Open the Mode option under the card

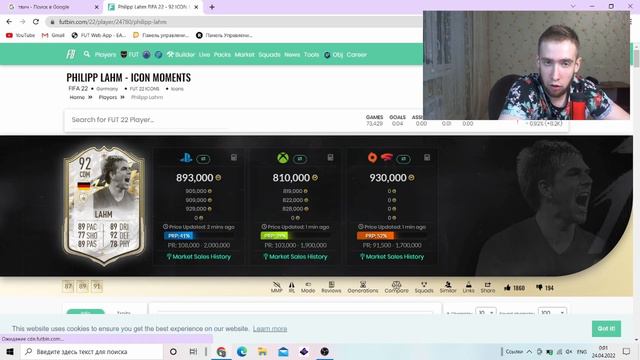point(308,287)
